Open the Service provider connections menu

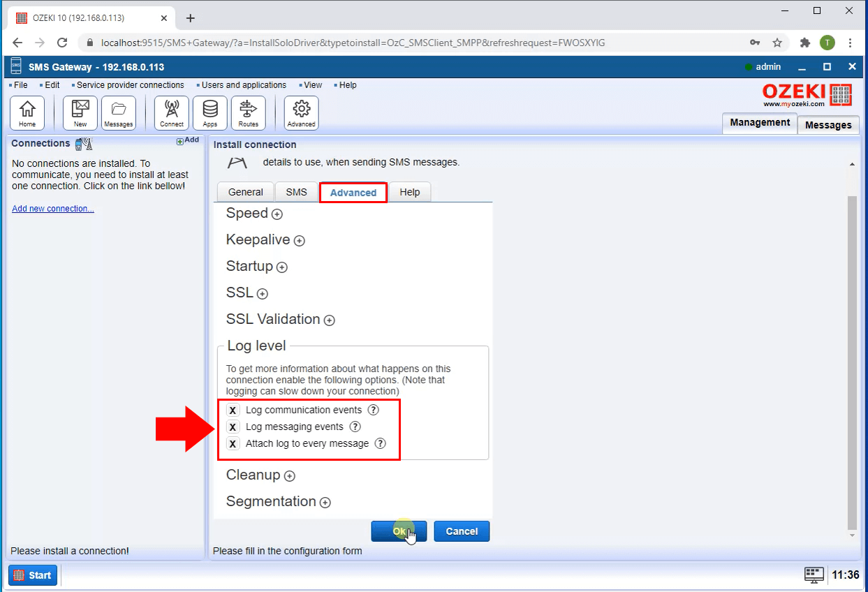[x=130, y=84]
